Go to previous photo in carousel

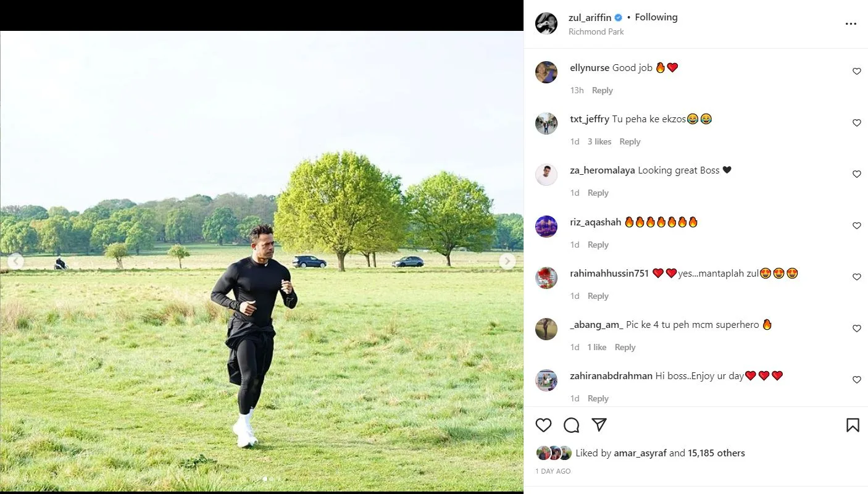[x=16, y=261]
